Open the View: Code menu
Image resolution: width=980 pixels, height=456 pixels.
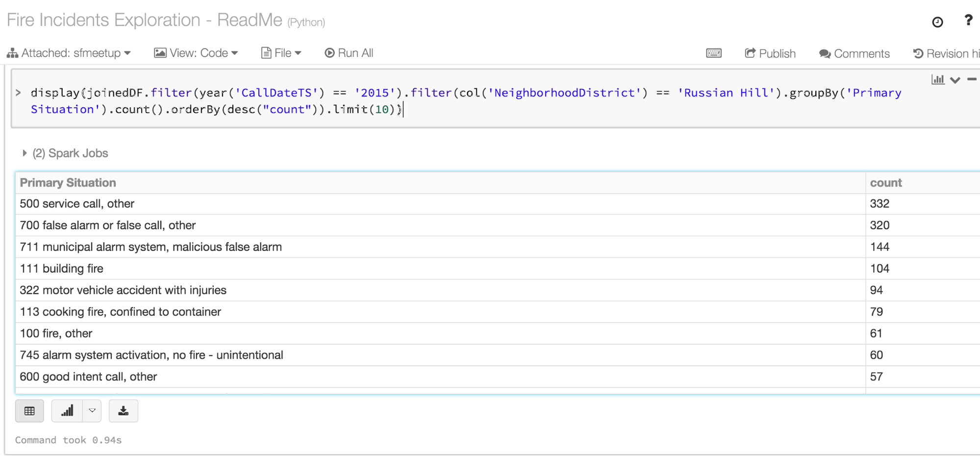(x=196, y=53)
